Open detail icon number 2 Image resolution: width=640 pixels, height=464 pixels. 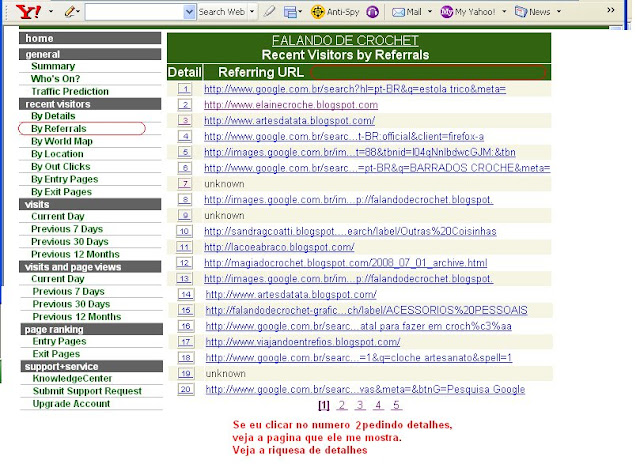185,105
